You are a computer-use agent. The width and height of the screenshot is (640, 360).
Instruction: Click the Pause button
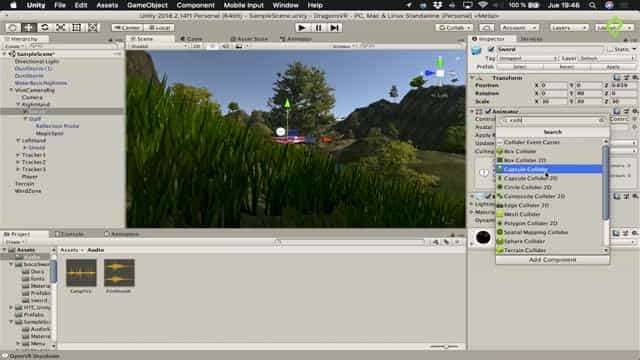pos(318,28)
